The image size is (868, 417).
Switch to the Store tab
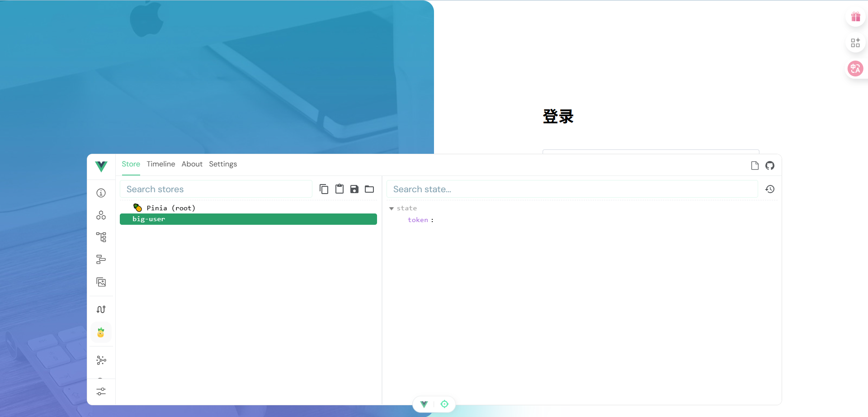point(131,164)
